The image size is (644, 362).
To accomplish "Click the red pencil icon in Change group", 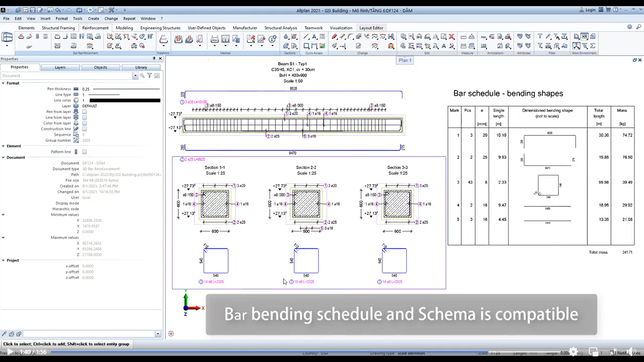I will tap(334, 37).
